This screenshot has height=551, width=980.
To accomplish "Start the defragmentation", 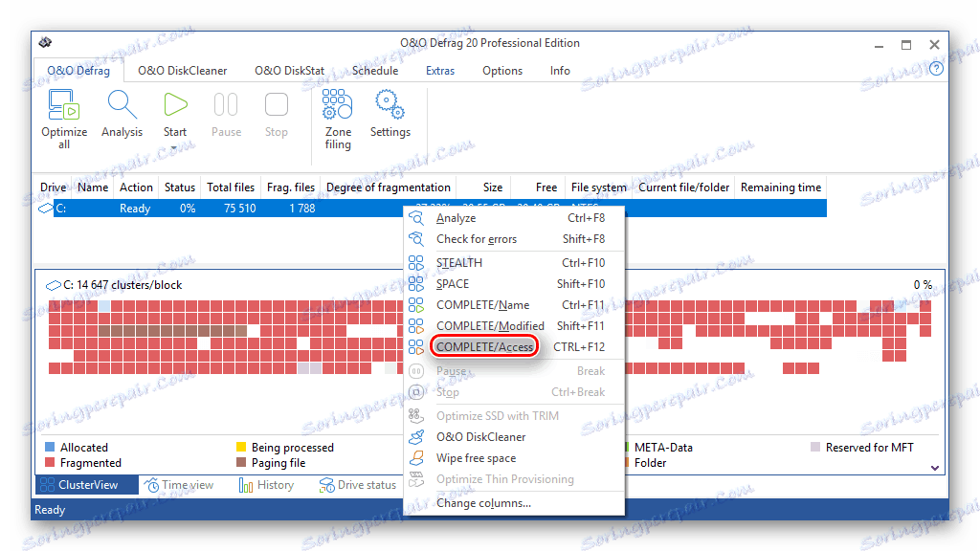I will point(175,115).
